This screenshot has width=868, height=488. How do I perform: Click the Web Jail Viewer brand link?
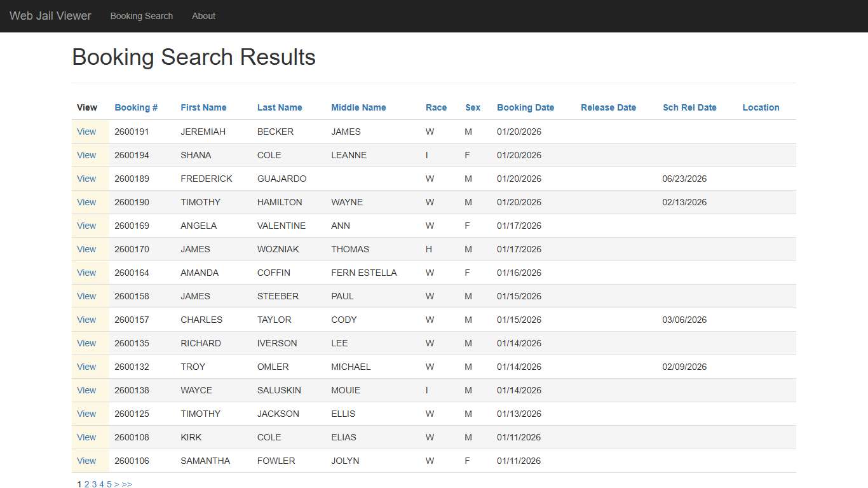(x=50, y=16)
